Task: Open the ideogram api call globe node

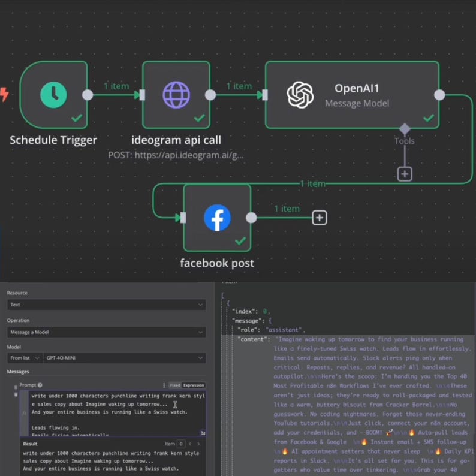Action: point(176,95)
